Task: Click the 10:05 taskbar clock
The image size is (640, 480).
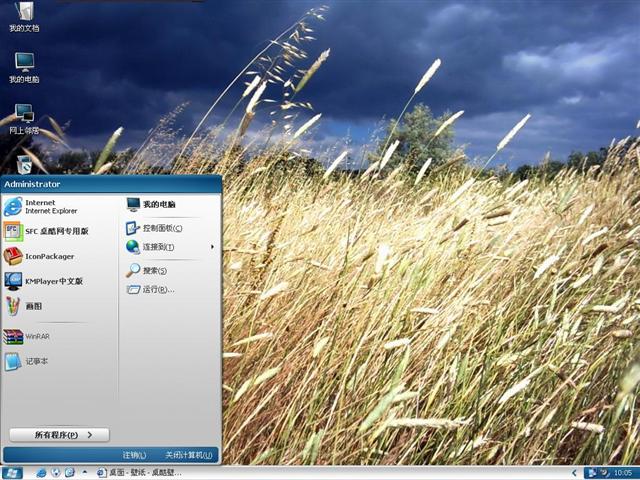Action: click(x=623, y=473)
